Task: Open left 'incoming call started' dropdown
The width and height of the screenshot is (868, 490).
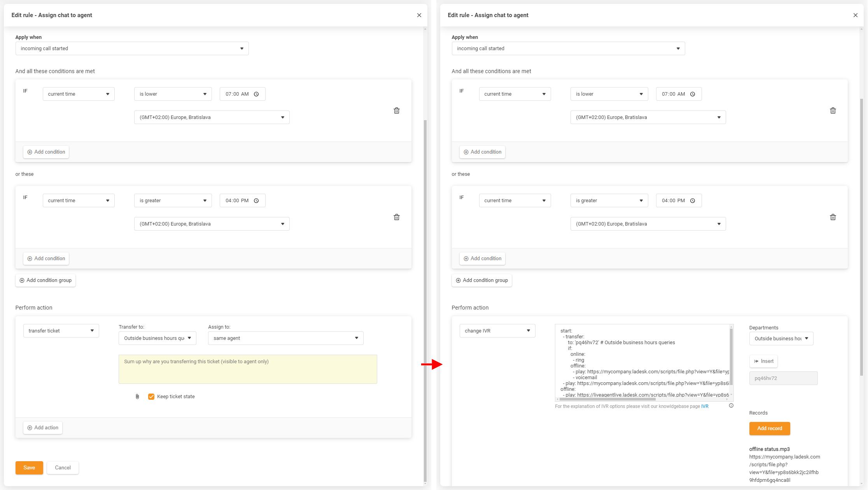Action: (132, 49)
